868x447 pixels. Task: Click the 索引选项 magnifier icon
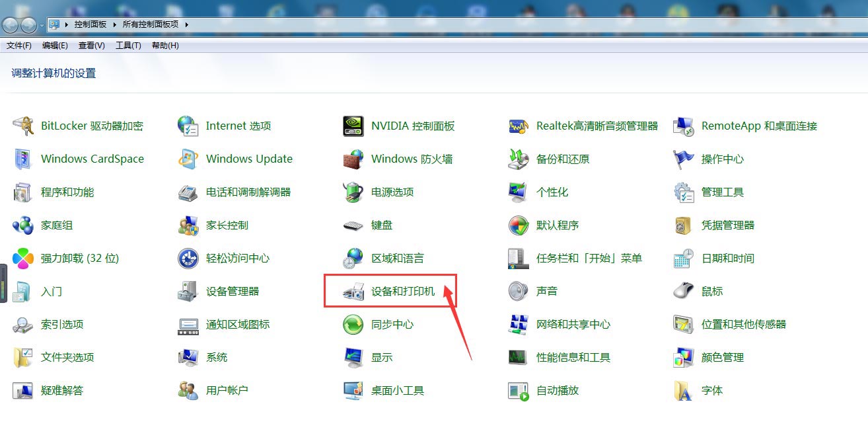click(23, 324)
